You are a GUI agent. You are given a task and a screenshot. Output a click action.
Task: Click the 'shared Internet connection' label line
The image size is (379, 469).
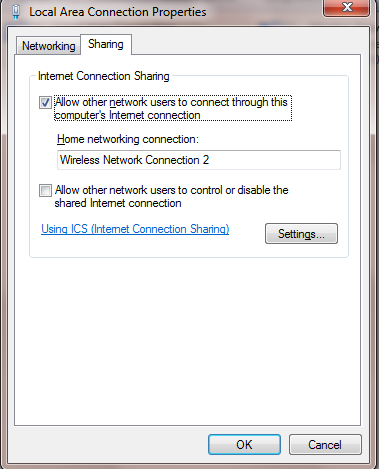click(x=118, y=203)
